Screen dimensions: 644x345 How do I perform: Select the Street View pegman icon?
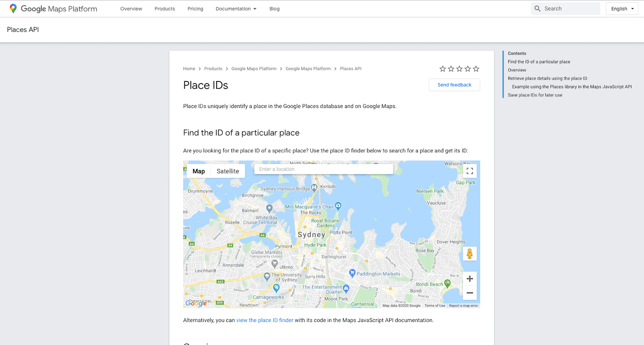pos(470,254)
